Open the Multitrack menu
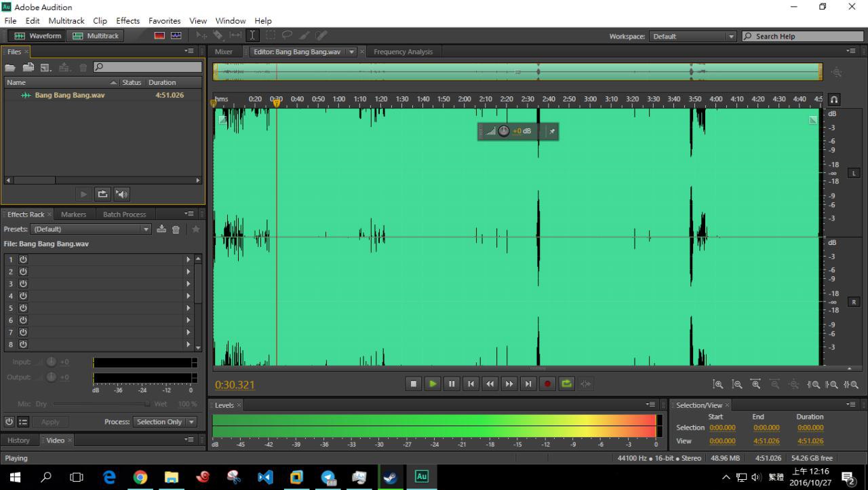The width and height of the screenshot is (868, 490). (x=66, y=20)
